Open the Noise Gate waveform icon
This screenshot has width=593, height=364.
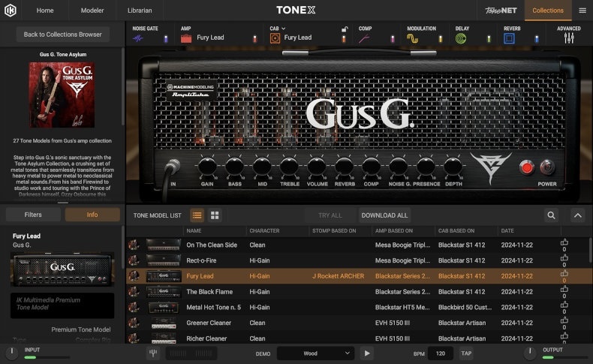click(x=138, y=38)
